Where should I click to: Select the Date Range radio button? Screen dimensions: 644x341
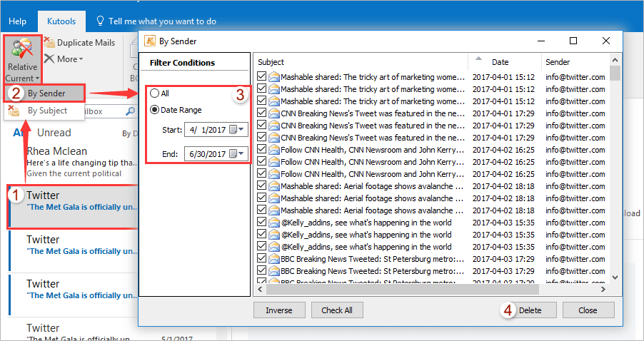pos(154,110)
